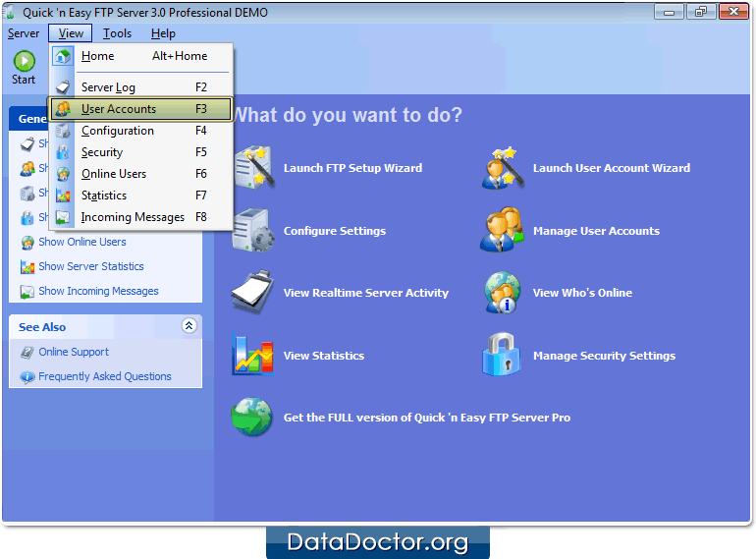Image resolution: width=756 pixels, height=559 pixels.
Task: Click the View Statistics bar chart icon
Action: [252, 354]
